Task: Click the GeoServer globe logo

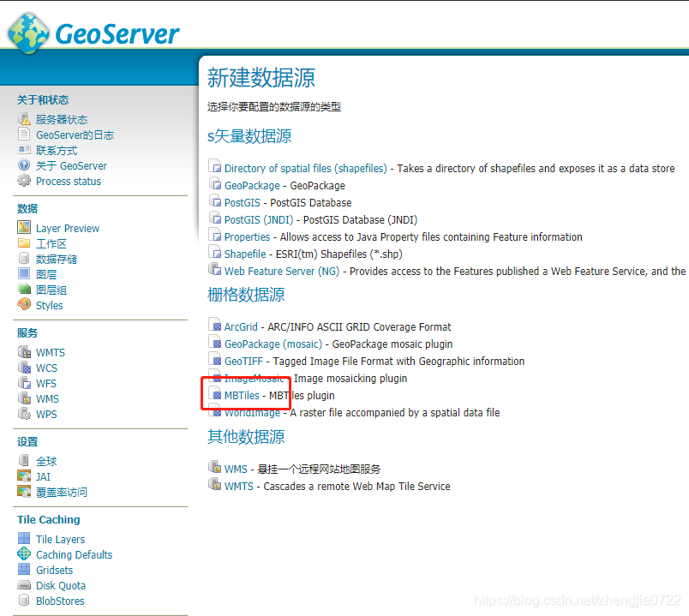Action: 28,33
